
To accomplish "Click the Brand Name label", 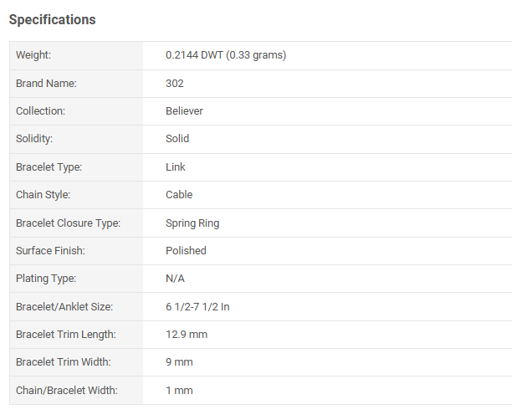I will tap(46, 83).
